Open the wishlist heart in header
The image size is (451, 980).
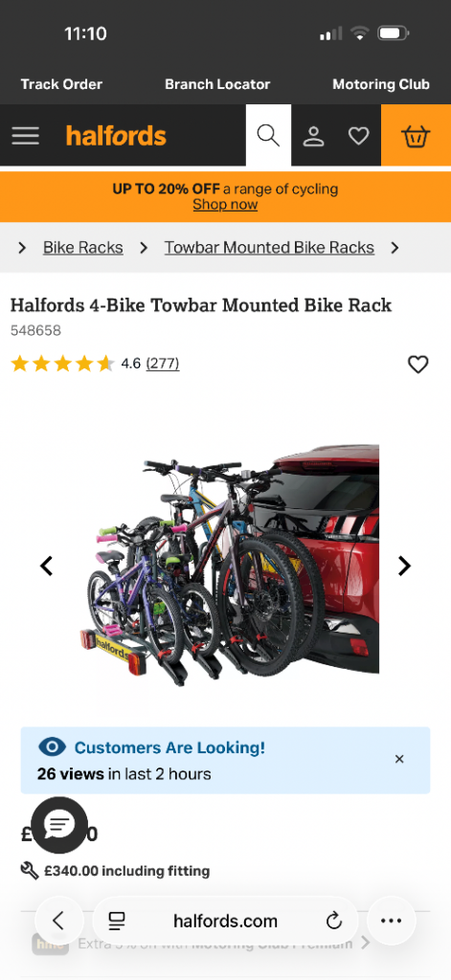[358, 136]
